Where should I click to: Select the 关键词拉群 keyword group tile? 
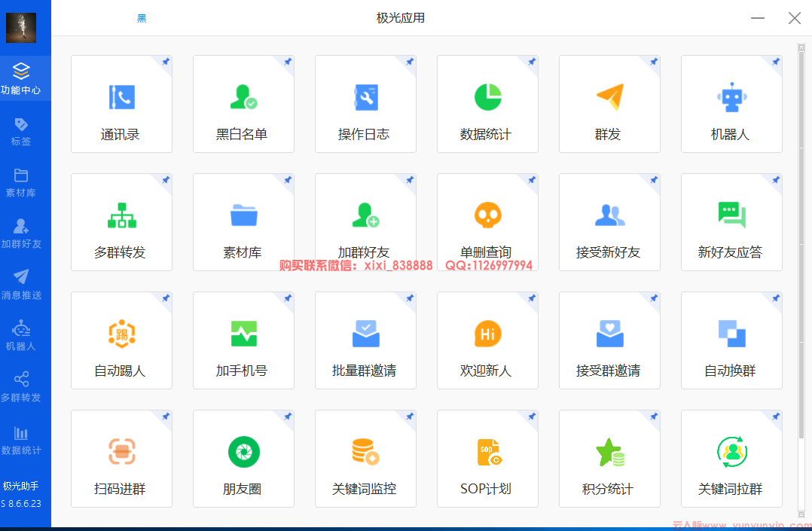731,459
